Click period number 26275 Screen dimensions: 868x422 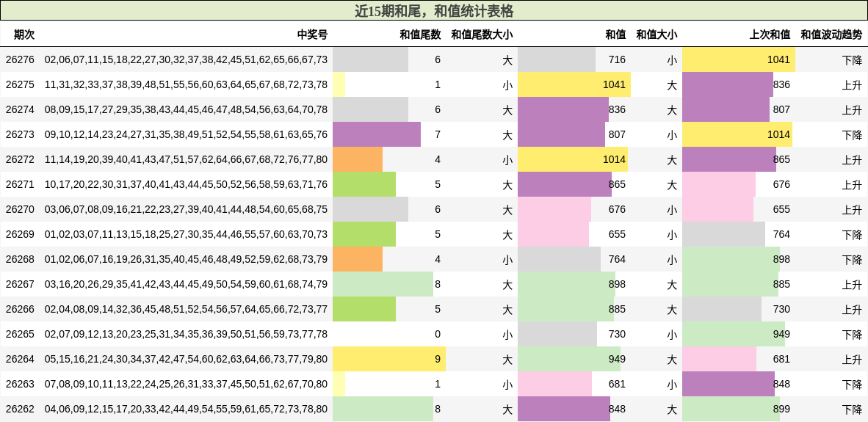[20, 84]
